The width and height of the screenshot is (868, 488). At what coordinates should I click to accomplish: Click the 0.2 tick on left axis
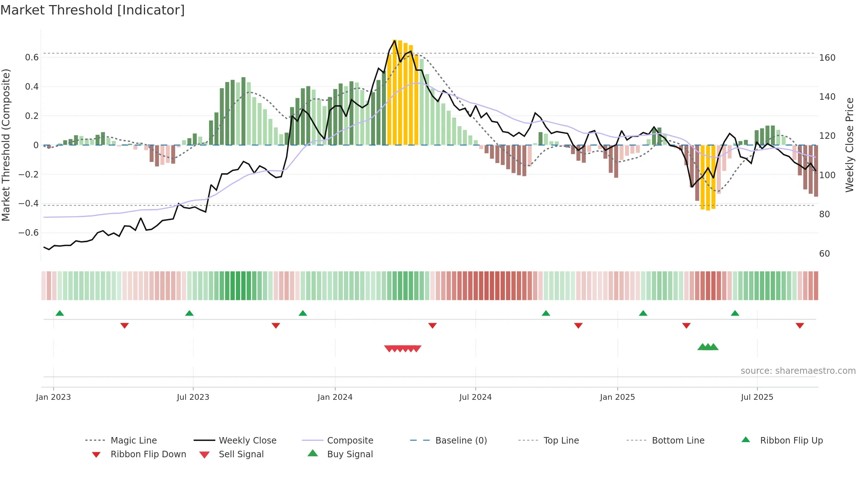click(32, 116)
